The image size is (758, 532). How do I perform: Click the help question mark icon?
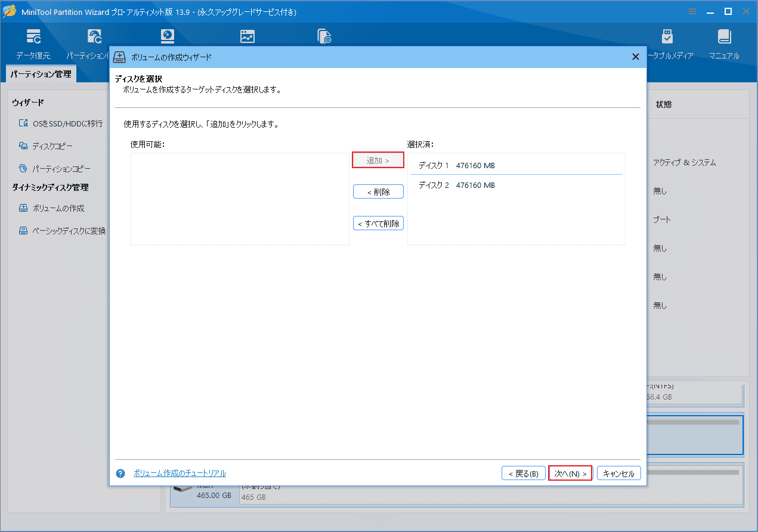120,474
